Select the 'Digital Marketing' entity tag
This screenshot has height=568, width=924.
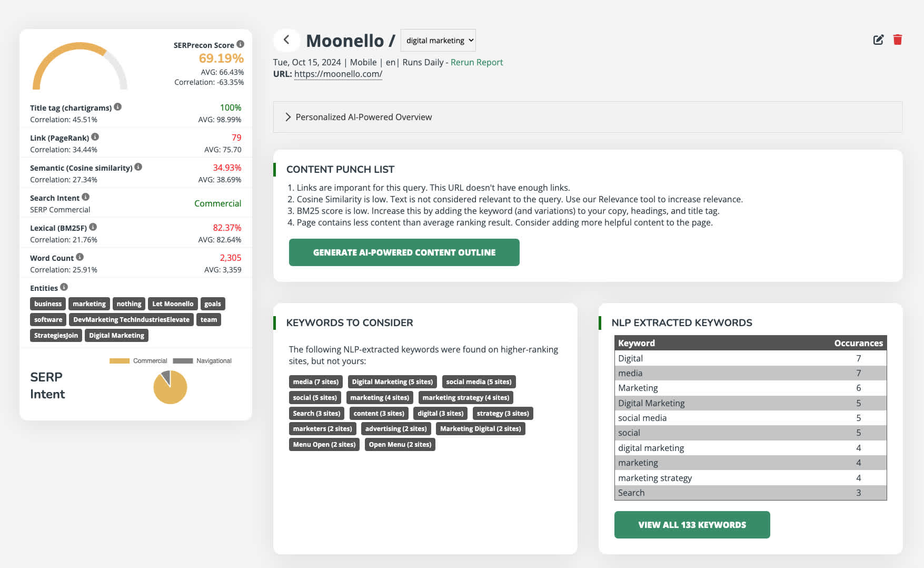tap(116, 335)
